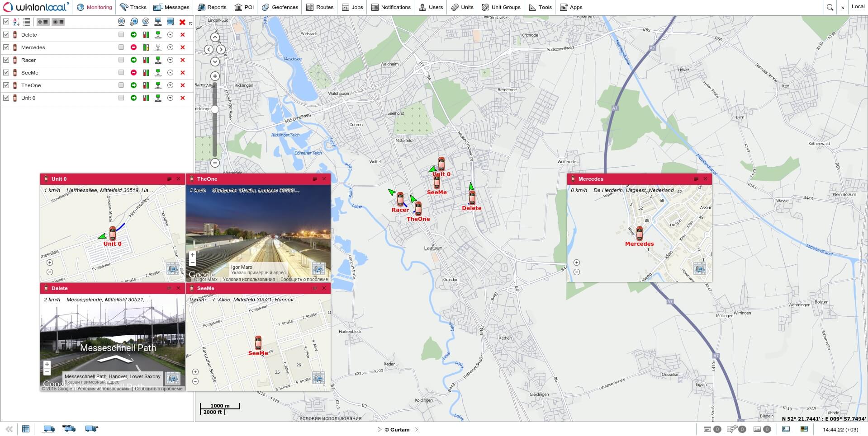Click the © Gurtam link
This screenshot has width=868, height=436.
[397, 430]
